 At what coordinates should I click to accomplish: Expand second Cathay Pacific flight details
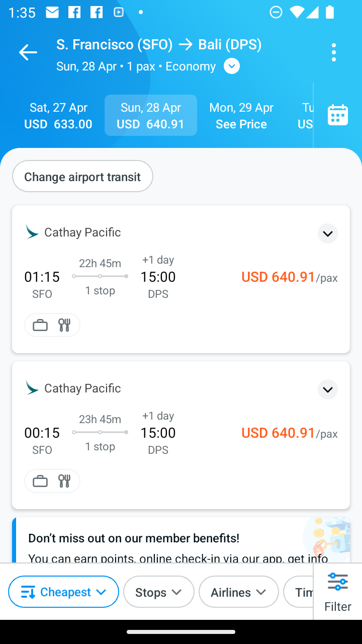coord(328,389)
